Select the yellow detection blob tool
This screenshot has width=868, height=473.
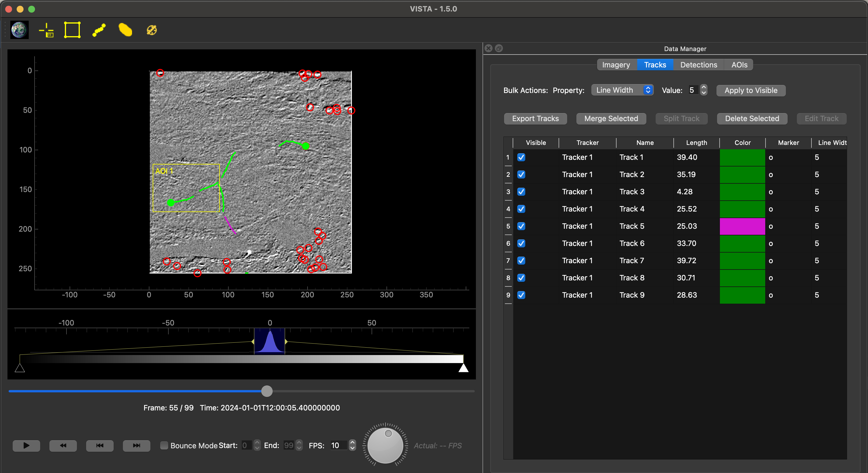click(125, 30)
